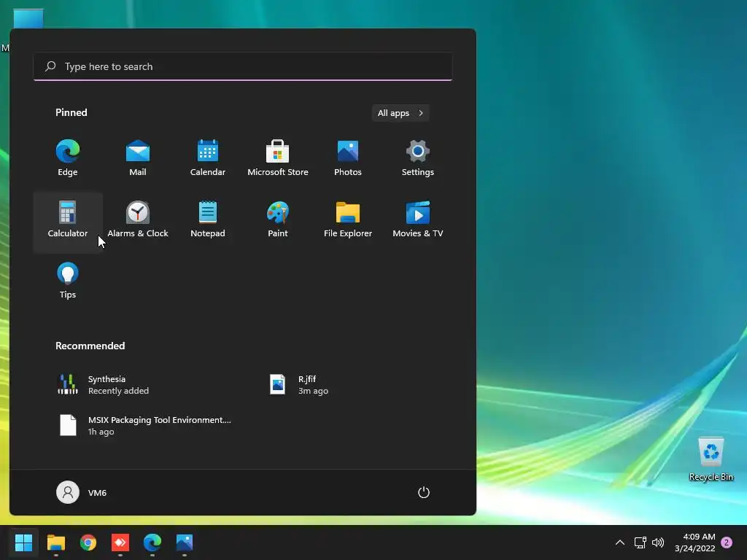
Task: Open the notification badge showing 2
Action: click(727, 542)
